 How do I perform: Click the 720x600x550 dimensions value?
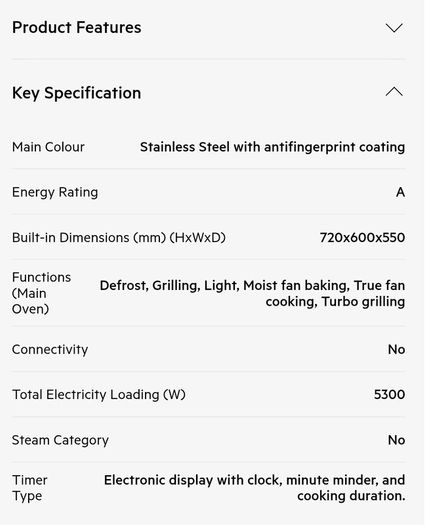coord(362,238)
